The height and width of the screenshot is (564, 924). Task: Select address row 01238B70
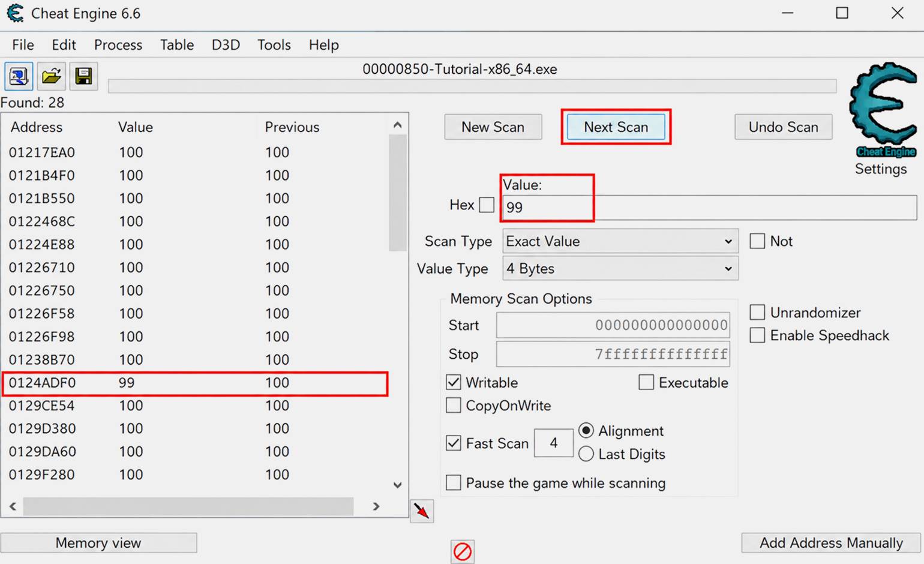coord(196,360)
